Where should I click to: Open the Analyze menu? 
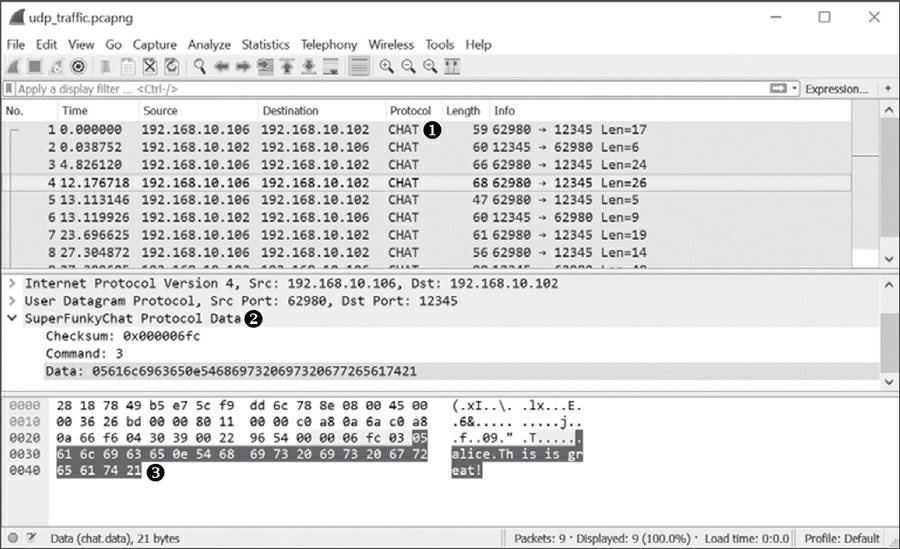point(209,45)
